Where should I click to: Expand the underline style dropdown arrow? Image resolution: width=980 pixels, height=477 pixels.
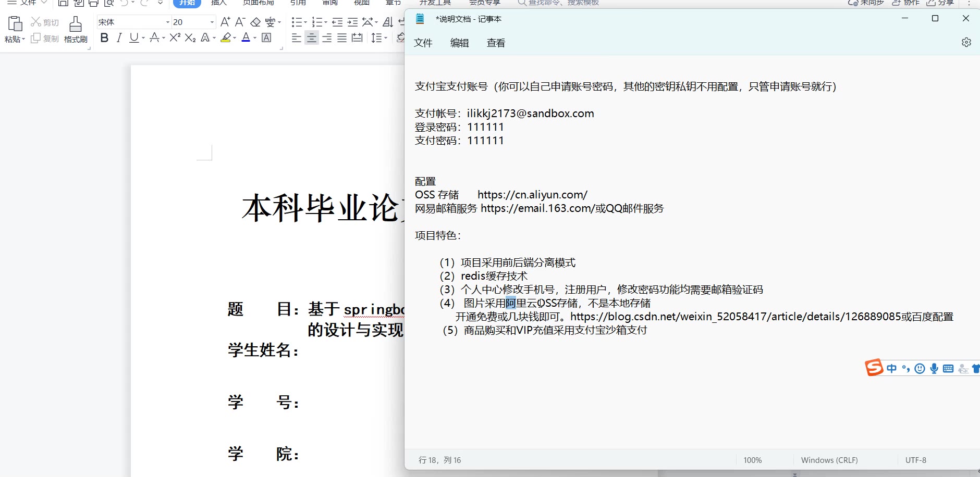point(143,38)
